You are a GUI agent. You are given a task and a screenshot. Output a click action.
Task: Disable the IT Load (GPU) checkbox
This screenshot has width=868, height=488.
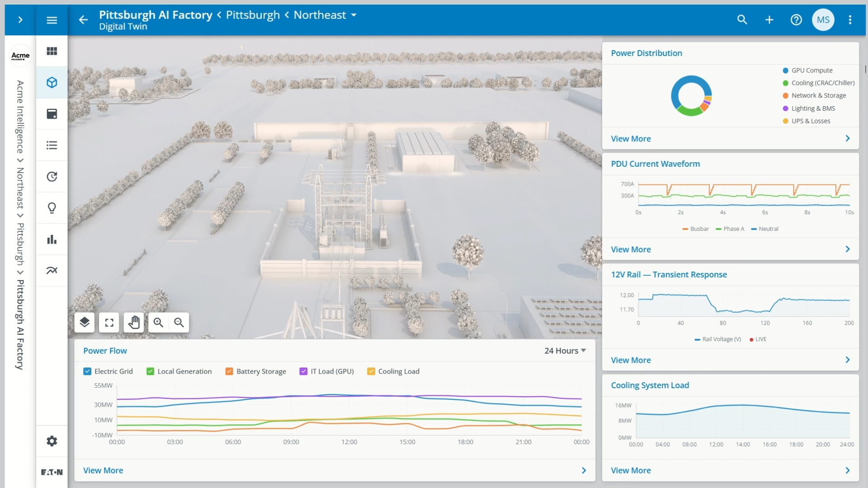(303, 371)
